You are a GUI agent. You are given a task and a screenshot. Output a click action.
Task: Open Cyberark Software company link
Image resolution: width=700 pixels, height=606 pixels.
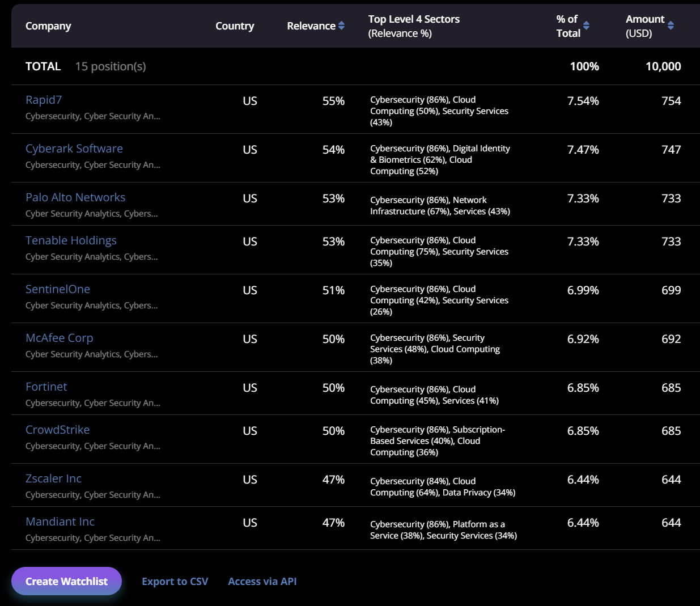pos(74,149)
